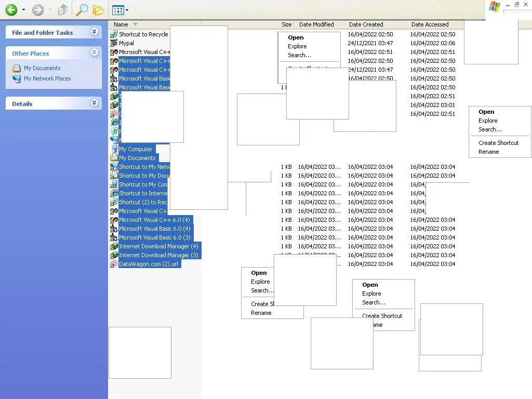Expand the Details panel
This screenshot has height=399, width=532.
tap(95, 103)
